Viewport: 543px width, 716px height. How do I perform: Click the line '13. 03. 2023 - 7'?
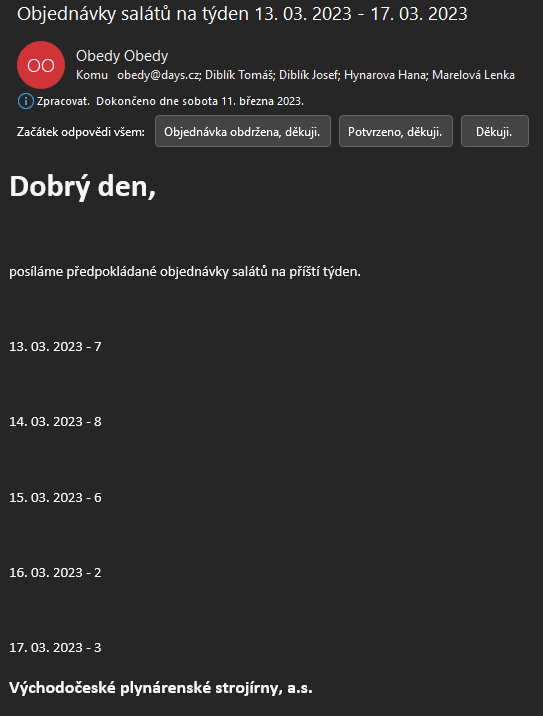click(x=55, y=347)
